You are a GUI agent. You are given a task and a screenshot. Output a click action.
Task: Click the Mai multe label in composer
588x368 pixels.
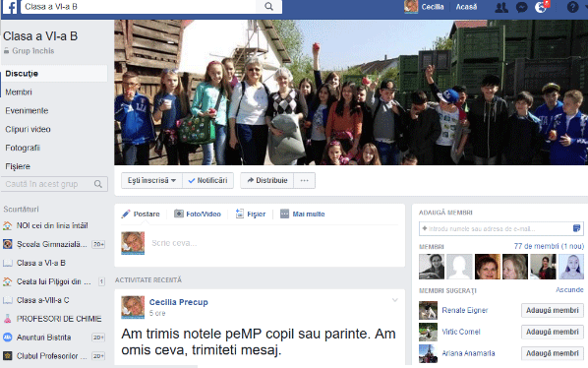point(308,214)
